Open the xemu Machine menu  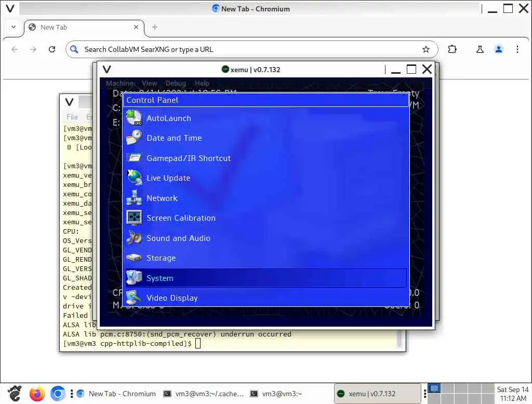click(x=119, y=83)
